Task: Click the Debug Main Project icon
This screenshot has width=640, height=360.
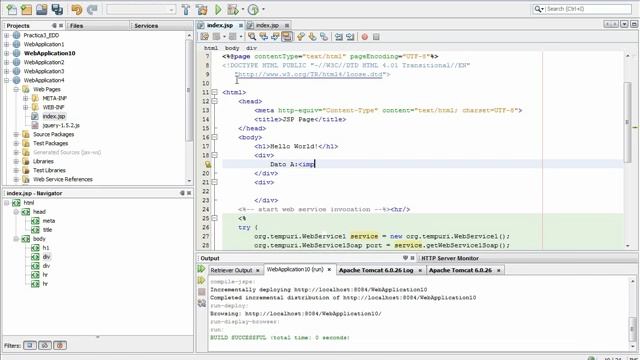Action: click(233, 9)
